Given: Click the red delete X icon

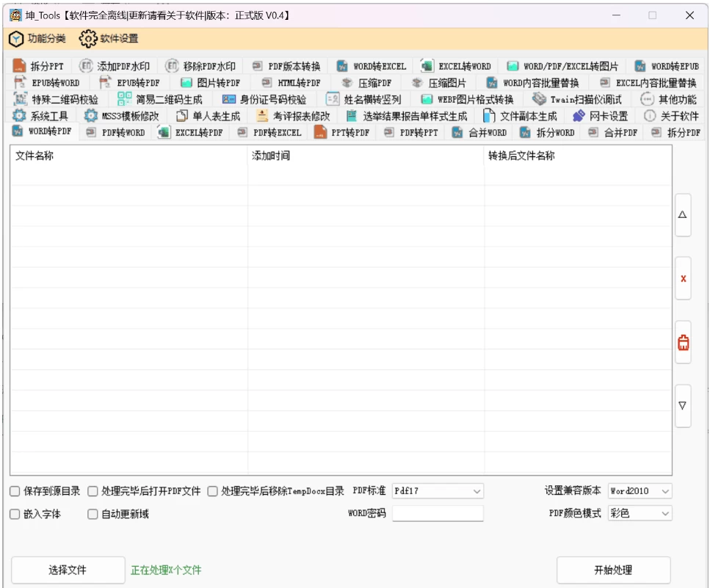Looking at the screenshot, I should (x=683, y=279).
